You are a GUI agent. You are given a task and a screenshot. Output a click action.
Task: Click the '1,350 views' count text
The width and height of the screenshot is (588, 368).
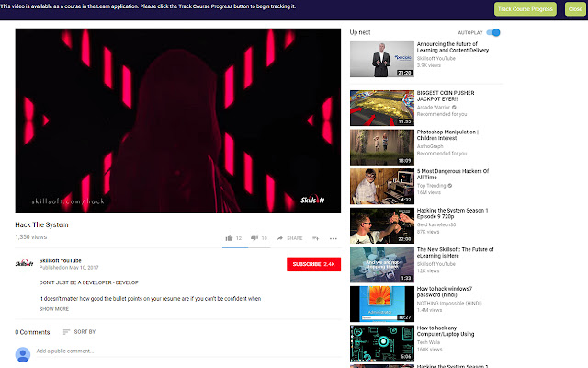tap(30, 237)
